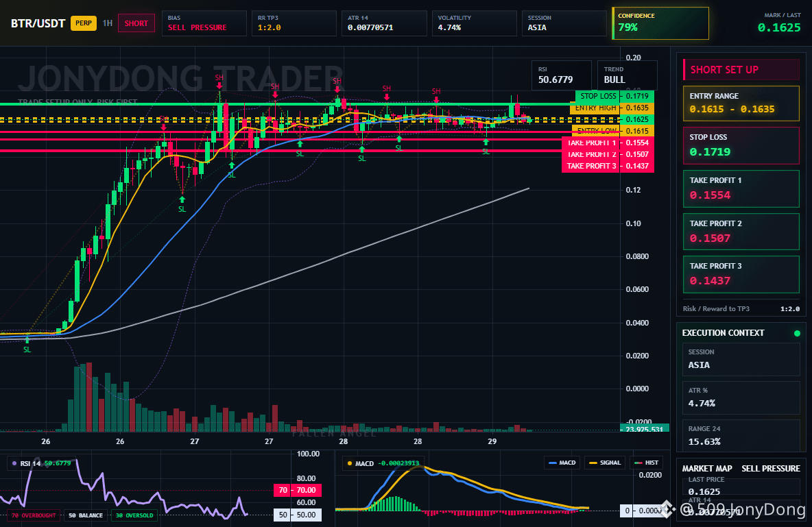Viewport: 812px width, 527px height.
Task: Click TAKE PROFIT 3 chart label 0.1437
Action: pos(608,166)
